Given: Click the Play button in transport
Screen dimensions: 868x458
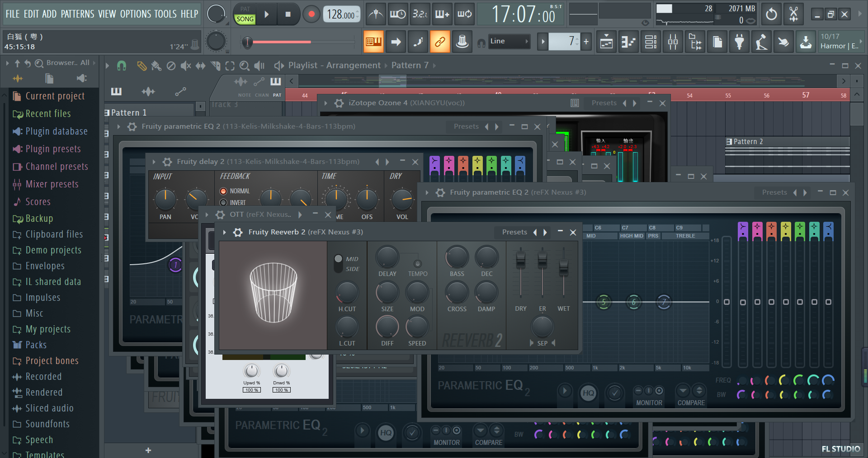Looking at the screenshot, I should (x=267, y=14).
